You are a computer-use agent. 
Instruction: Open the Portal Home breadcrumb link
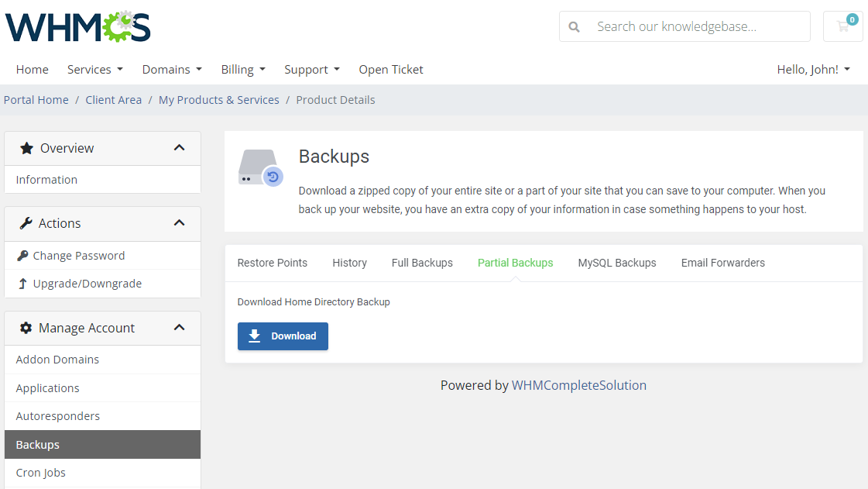tap(36, 100)
